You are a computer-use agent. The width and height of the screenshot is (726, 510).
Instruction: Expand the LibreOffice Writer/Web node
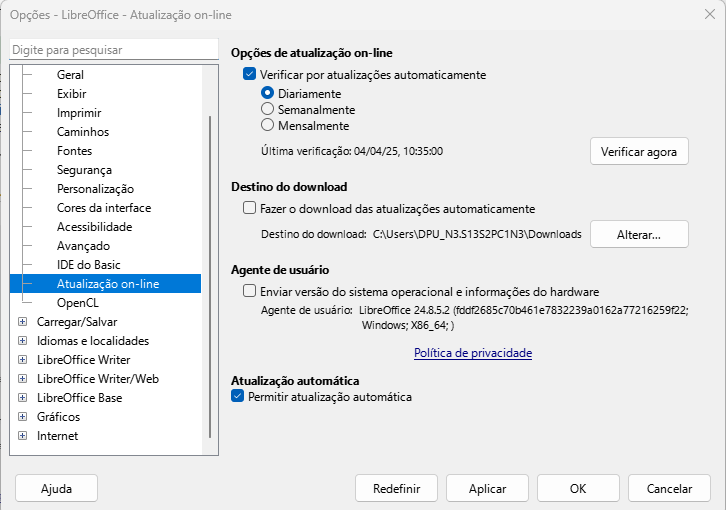(x=22, y=378)
